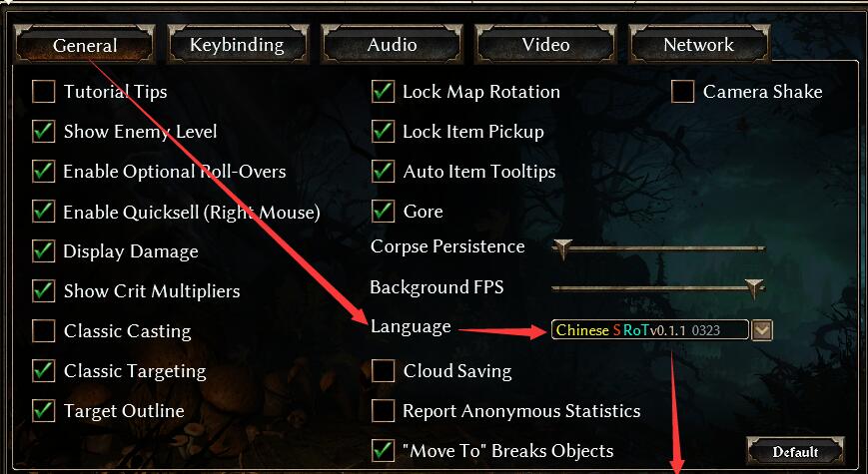The image size is (868, 474).
Task: Enable Camera Shake checkbox
Action: tap(683, 91)
